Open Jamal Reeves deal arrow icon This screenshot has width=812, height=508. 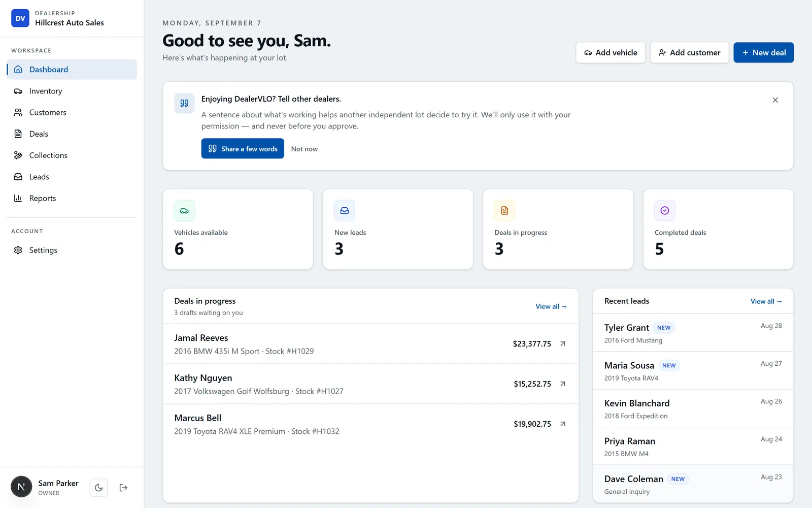[563, 344]
